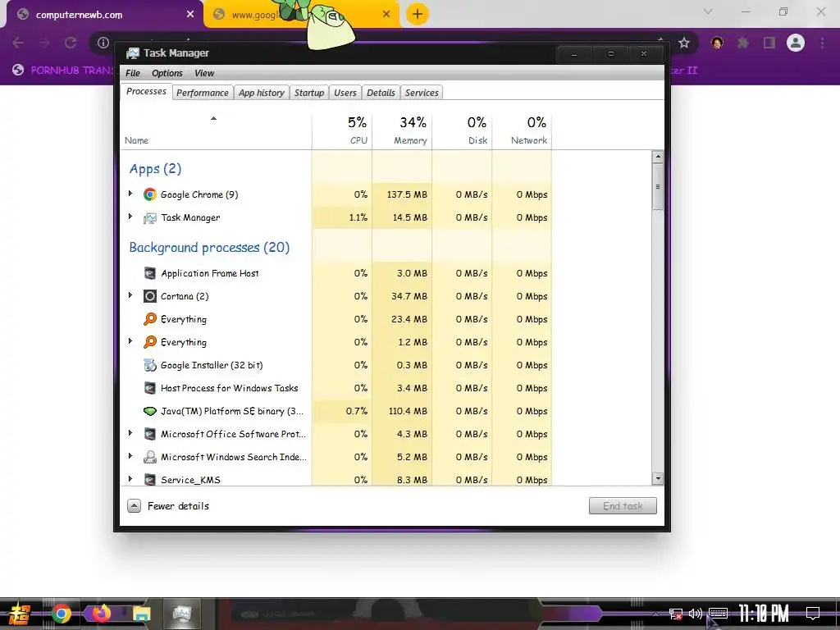Expand the Cortana (2) process group
The height and width of the screenshot is (630, 840).
(x=130, y=295)
